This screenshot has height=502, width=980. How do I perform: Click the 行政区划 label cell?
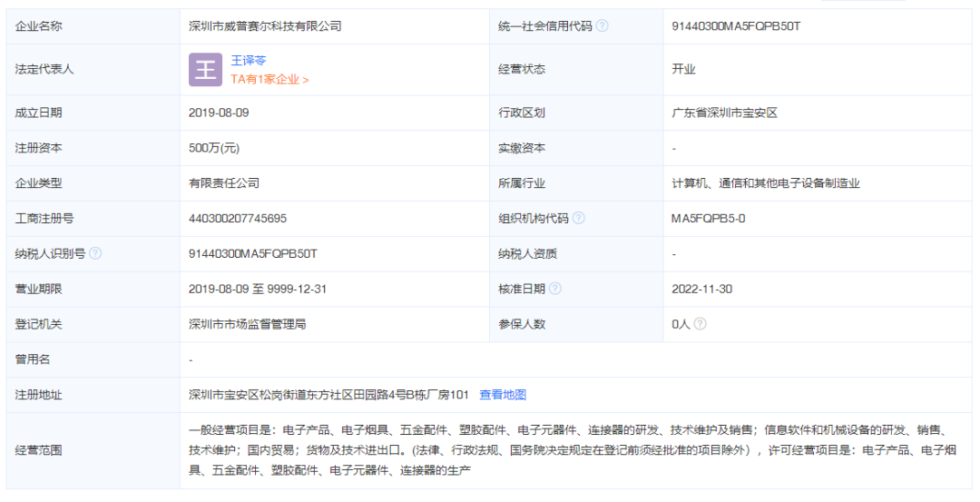[x=576, y=113]
